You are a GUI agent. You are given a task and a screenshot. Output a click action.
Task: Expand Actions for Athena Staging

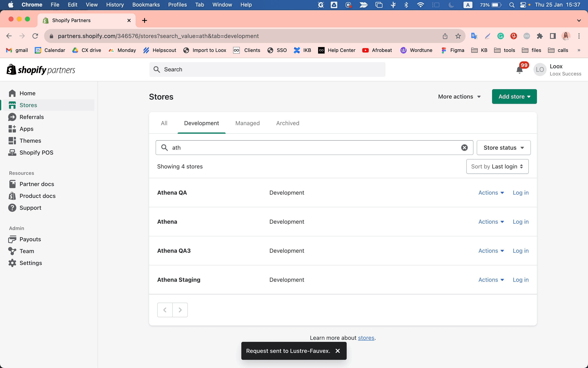[491, 280]
